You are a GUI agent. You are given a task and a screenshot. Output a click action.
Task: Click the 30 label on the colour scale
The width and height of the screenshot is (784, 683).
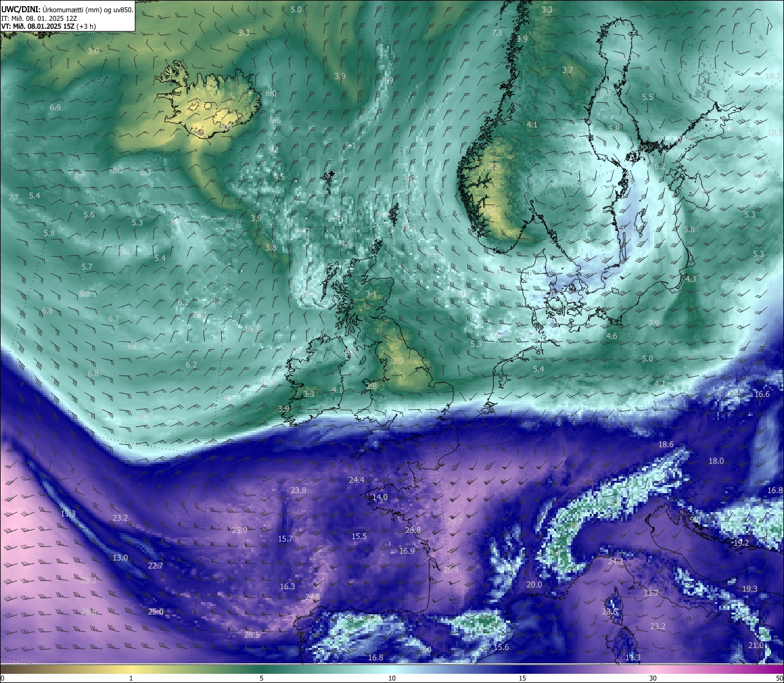[653, 678]
